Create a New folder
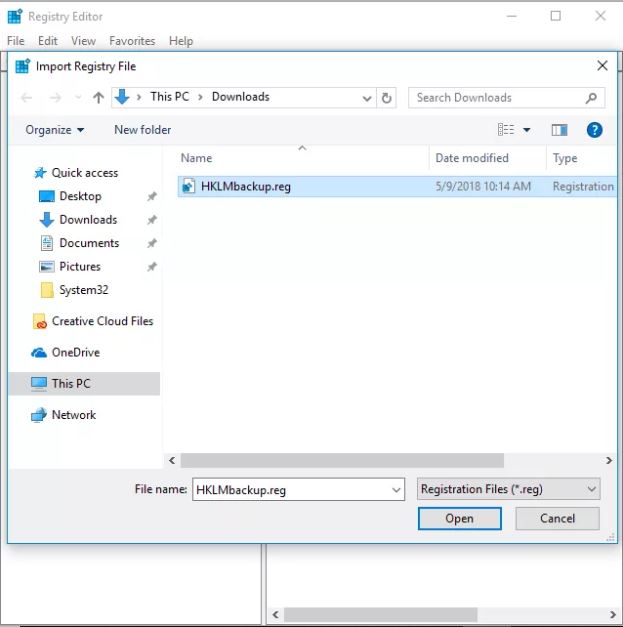Screen dimensions: 623x627 click(x=143, y=130)
